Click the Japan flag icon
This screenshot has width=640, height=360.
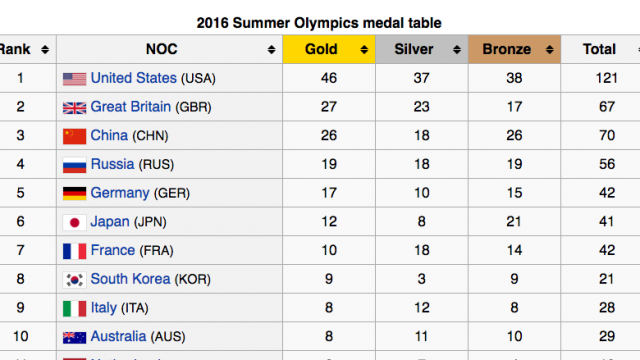pos(74,222)
